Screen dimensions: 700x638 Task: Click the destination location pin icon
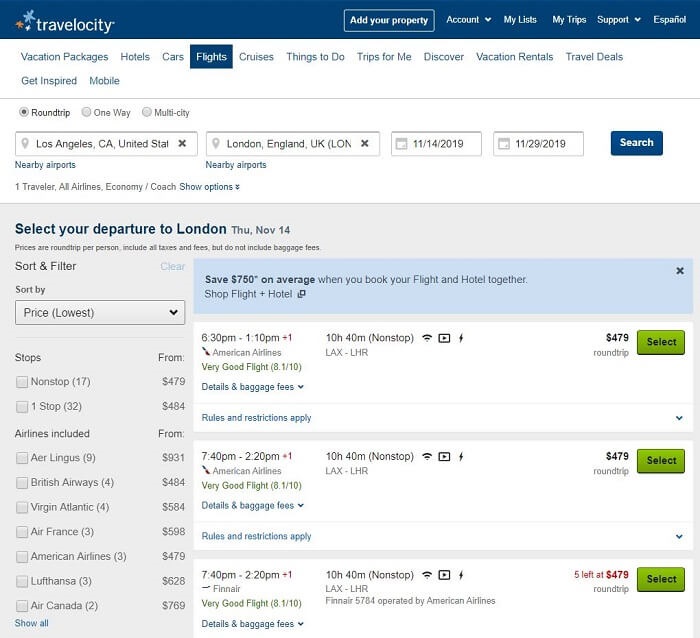[216, 143]
